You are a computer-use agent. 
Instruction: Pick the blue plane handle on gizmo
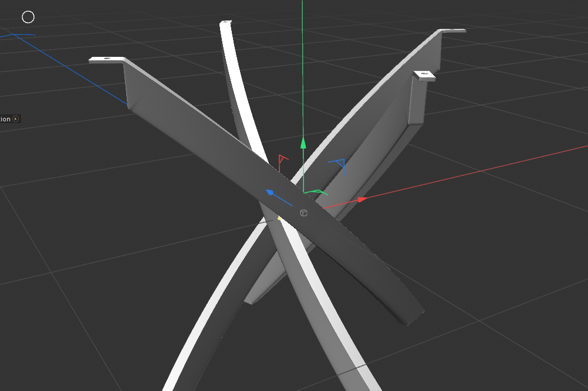coord(337,163)
